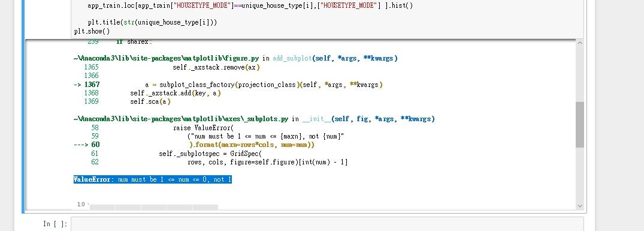Click the highlighted ValueError message text
Screen dimensions: 644x231
152,179
